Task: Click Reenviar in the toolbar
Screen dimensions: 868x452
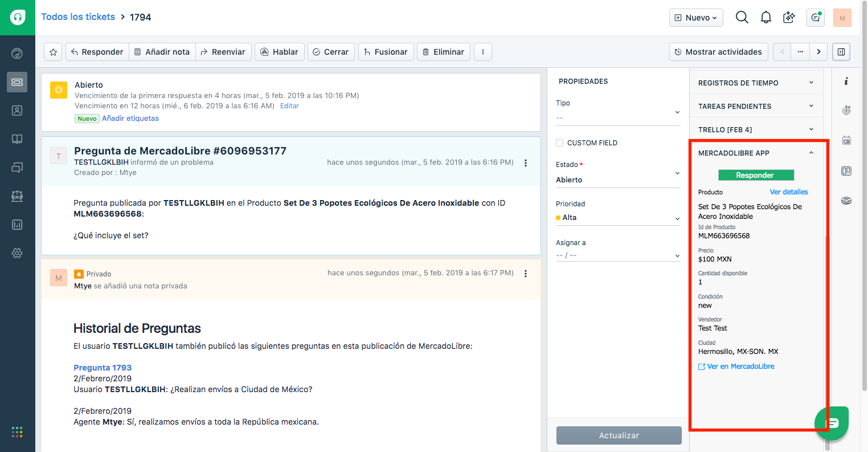Action: click(x=223, y=52)
